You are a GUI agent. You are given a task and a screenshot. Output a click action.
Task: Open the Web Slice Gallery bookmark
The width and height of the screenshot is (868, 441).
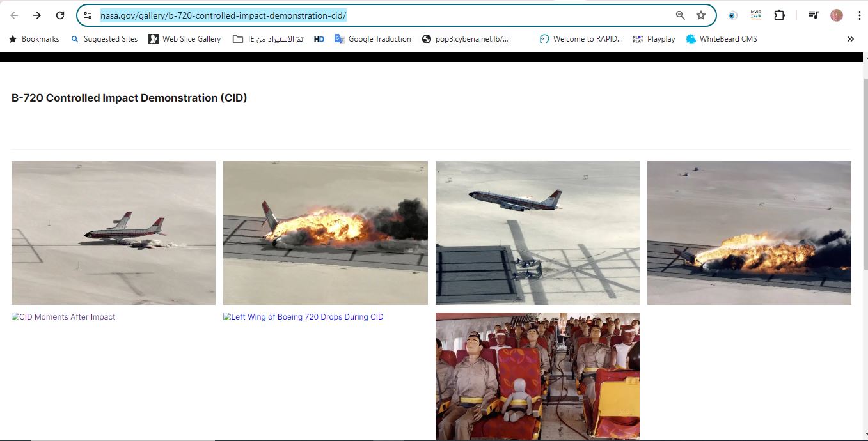point(185,39)
